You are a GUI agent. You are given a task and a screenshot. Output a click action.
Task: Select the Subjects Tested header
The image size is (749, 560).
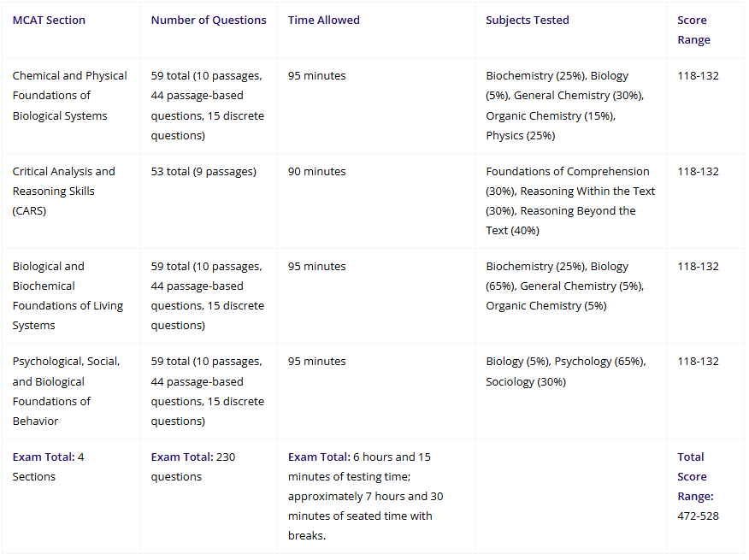pos(528,20)
